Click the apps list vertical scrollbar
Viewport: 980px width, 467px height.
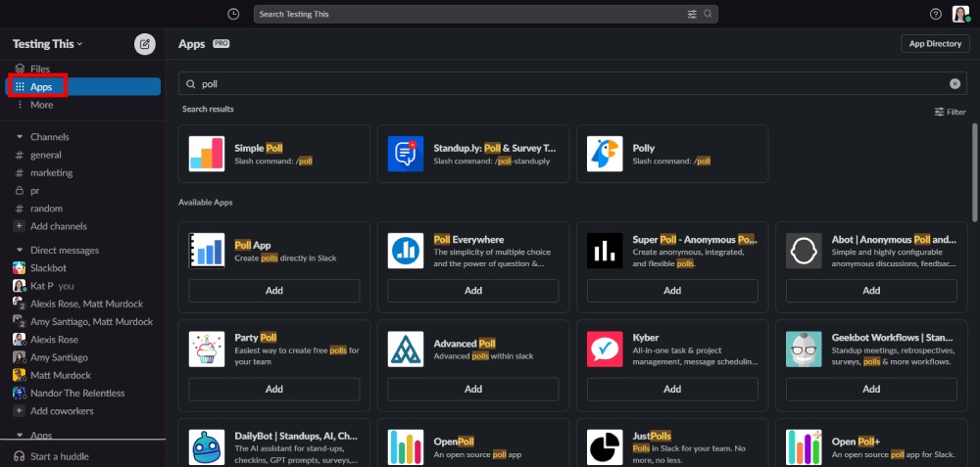tap(975, 171)
